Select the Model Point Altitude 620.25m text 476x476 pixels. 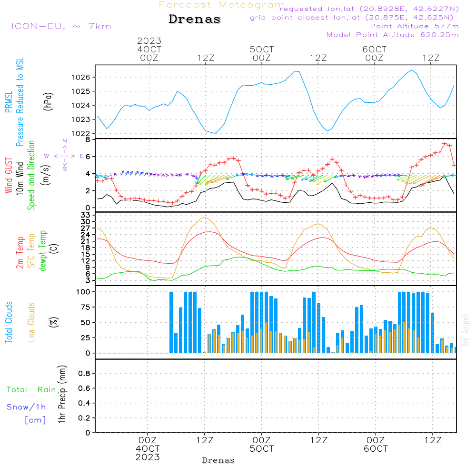click(392, 35)
